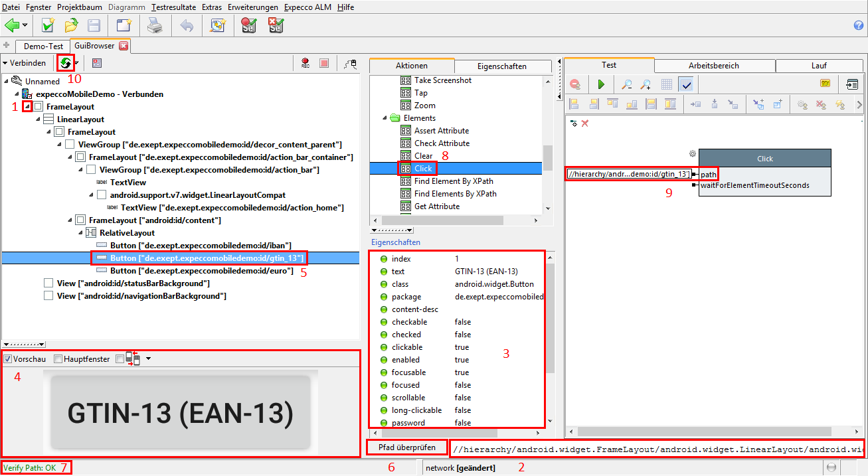Uncheck the Vorschau checkbox
The image size is (868, 476).
pyautogui.click(x=8, y=359)
